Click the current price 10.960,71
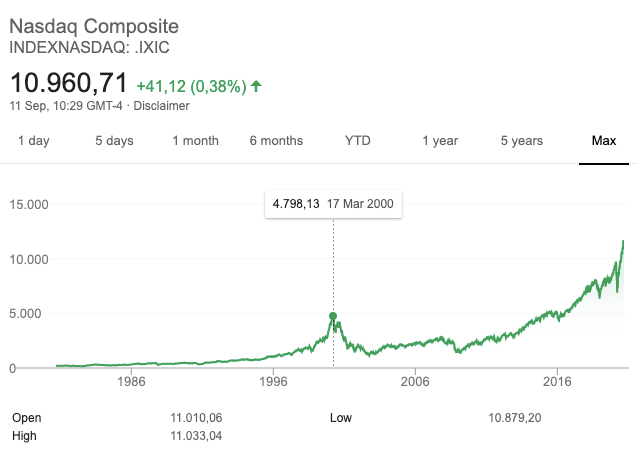This screenshot has width=637, height=455. point(69,83)
